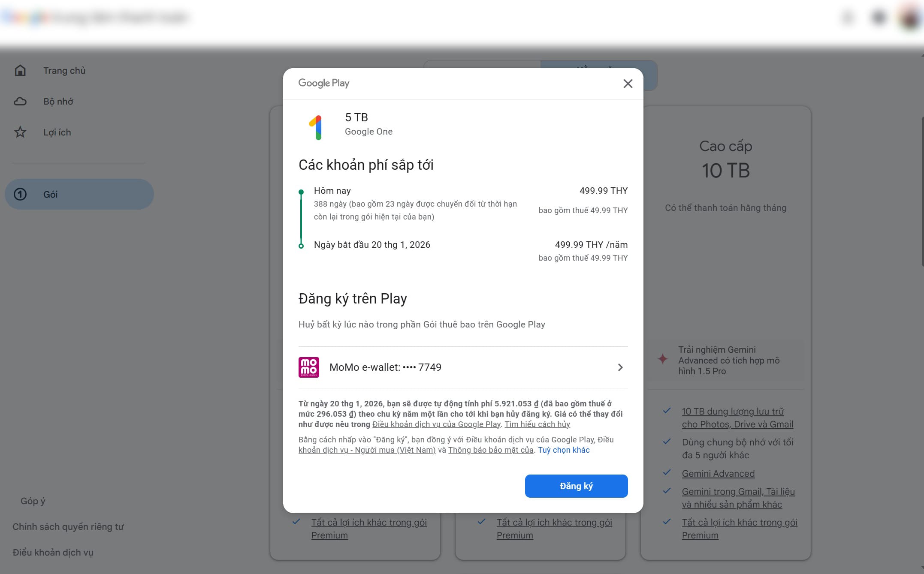
Task: Open Thông báo bảo mật của link
Action: (x=491, y=450)
